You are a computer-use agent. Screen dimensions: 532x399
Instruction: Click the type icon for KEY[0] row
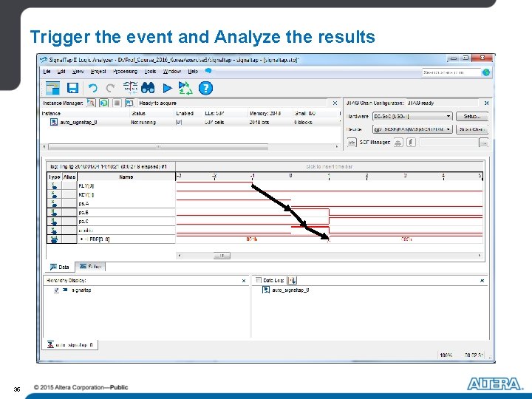[x=54, y=185]
